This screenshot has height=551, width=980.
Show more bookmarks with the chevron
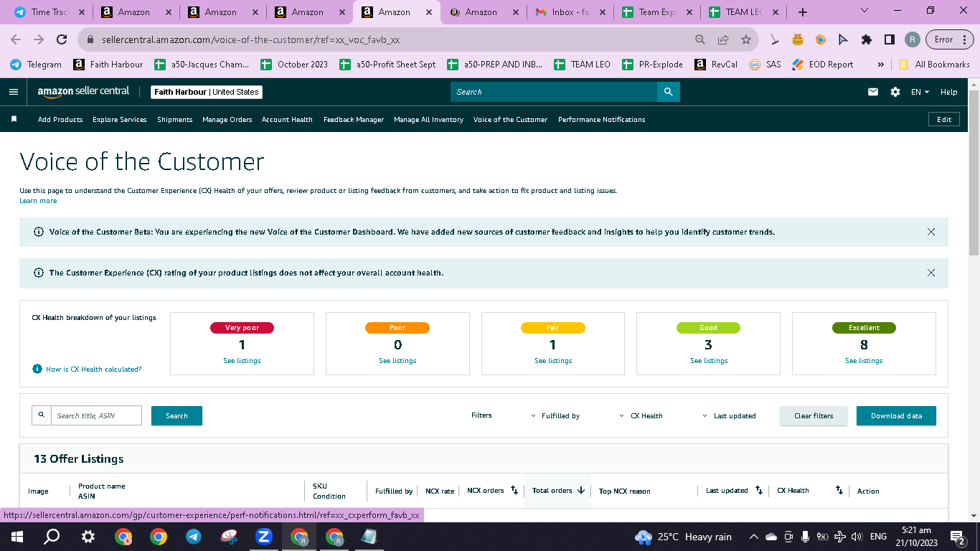click(x=880, y=65)
